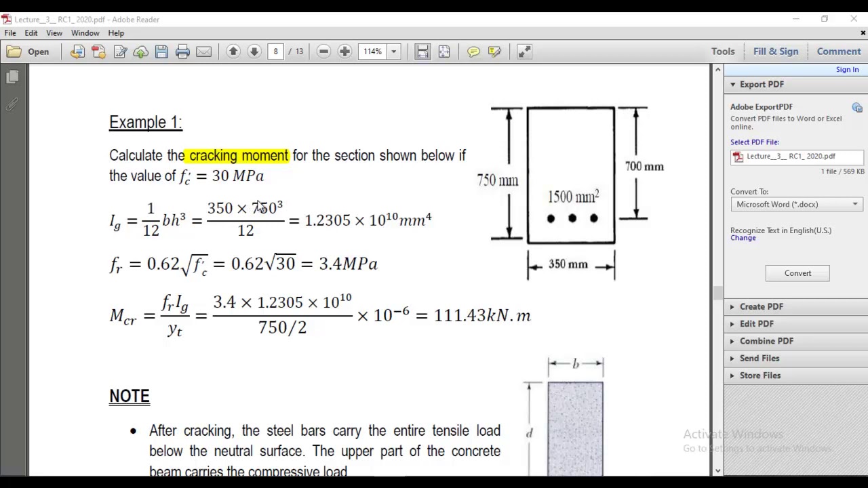Switch to the Fill & Sign tab

click(776, 52)
